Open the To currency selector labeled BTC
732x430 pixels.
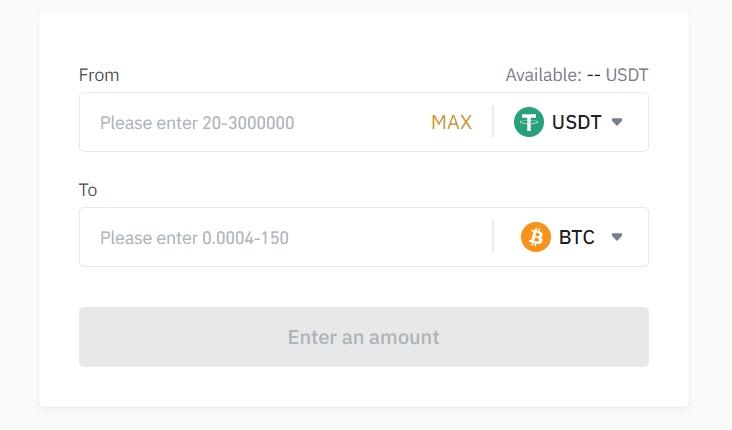572,237
